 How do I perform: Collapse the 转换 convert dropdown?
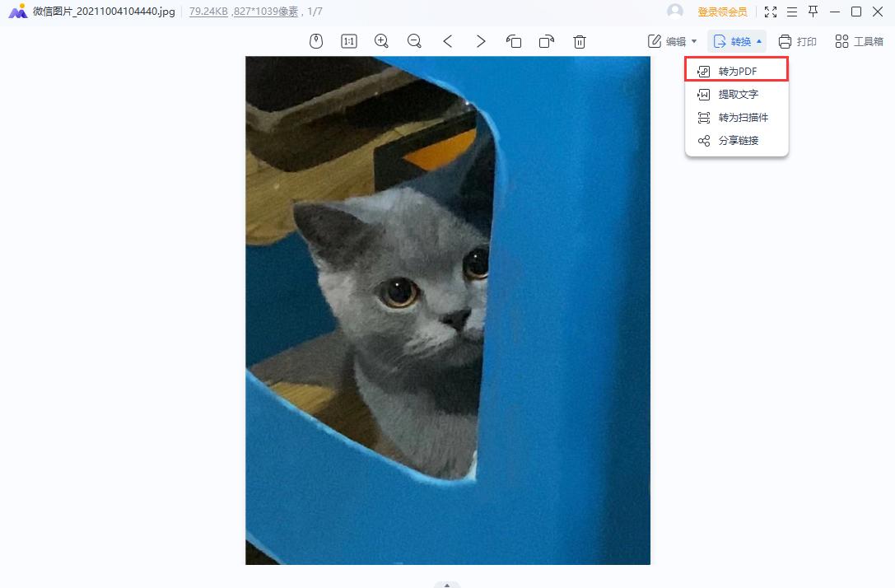click(737, 40)
